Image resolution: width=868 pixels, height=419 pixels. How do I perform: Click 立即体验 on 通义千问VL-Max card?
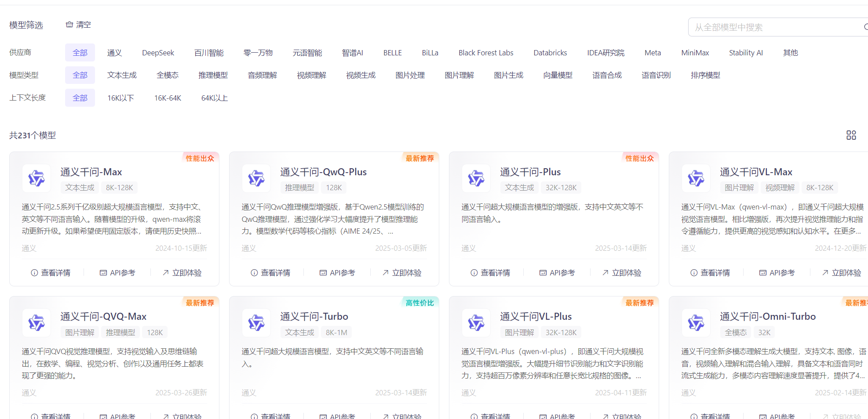click(x=842, y=273)
